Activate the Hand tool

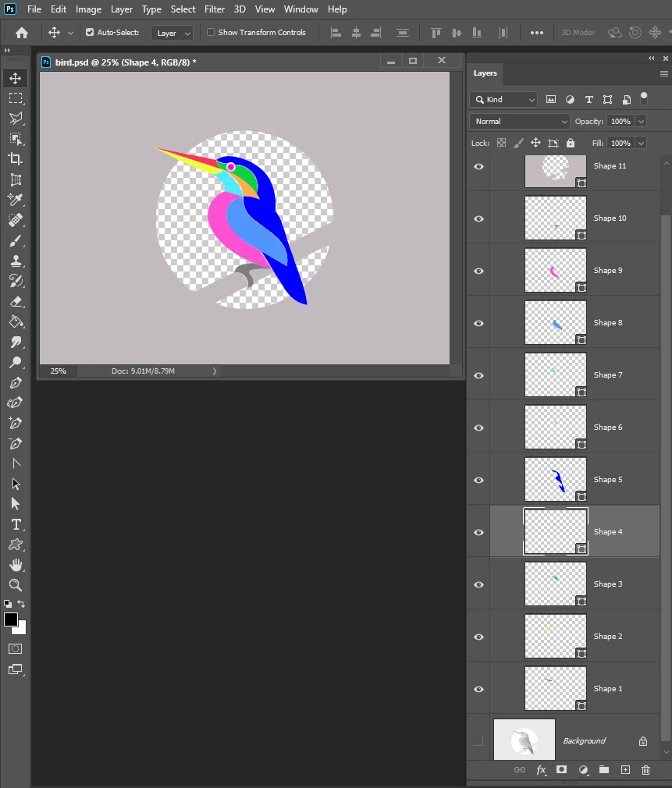(15, 565)
